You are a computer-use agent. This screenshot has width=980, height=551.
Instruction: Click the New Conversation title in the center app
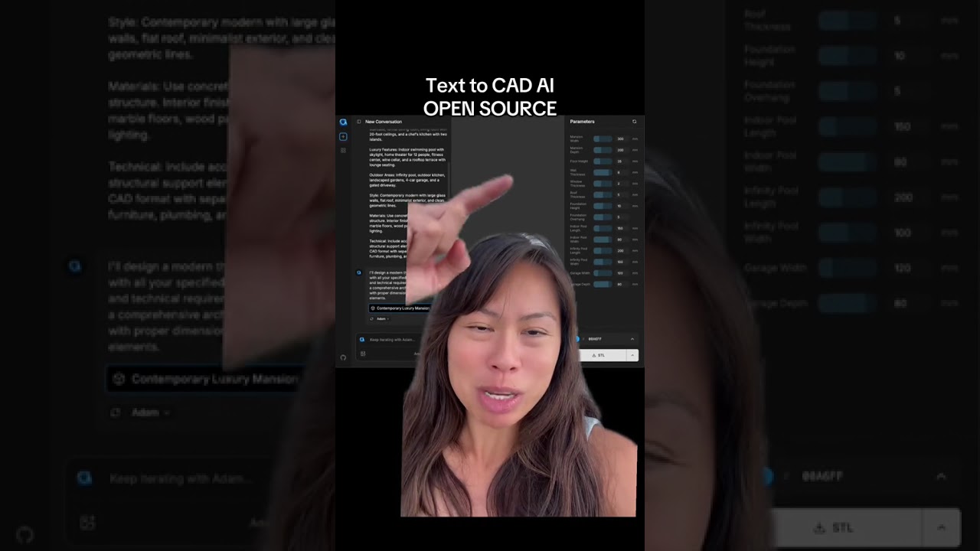click(x=384, y=122)
